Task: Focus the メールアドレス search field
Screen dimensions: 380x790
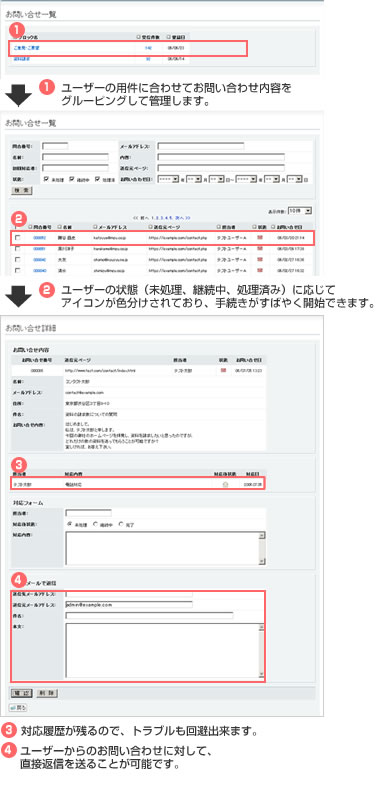Action: [x=201, y=146]
